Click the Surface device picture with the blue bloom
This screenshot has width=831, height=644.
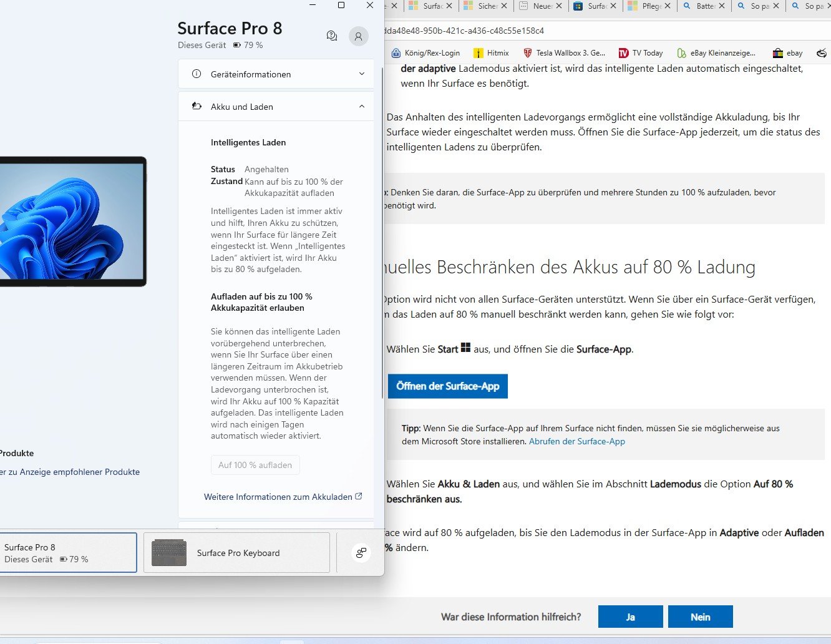[72, 222]
